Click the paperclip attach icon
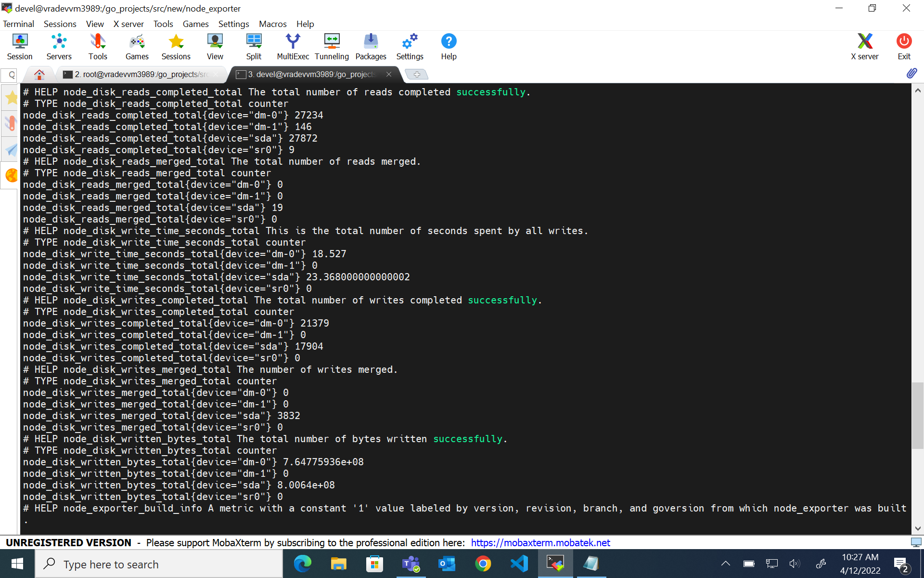The height and width of the screenshot is (578, 924). click(911, 73)
